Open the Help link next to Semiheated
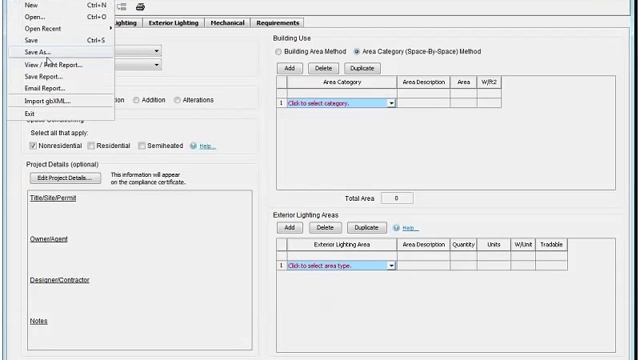 point(207,146)
